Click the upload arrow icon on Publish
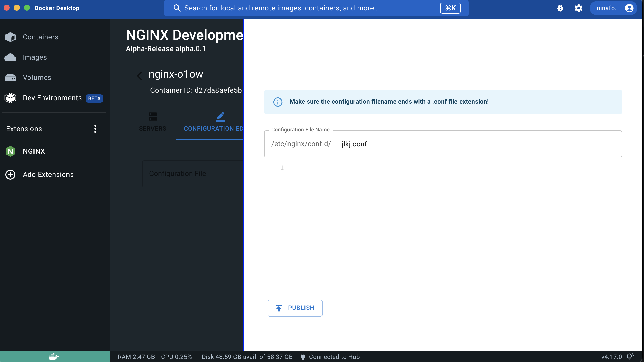 tap(279, 308)
